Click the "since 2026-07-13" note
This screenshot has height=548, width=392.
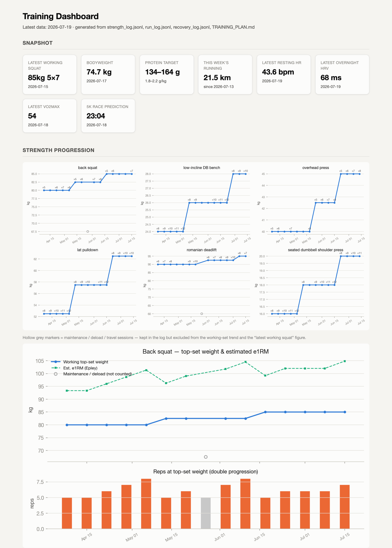pos(218,87)
